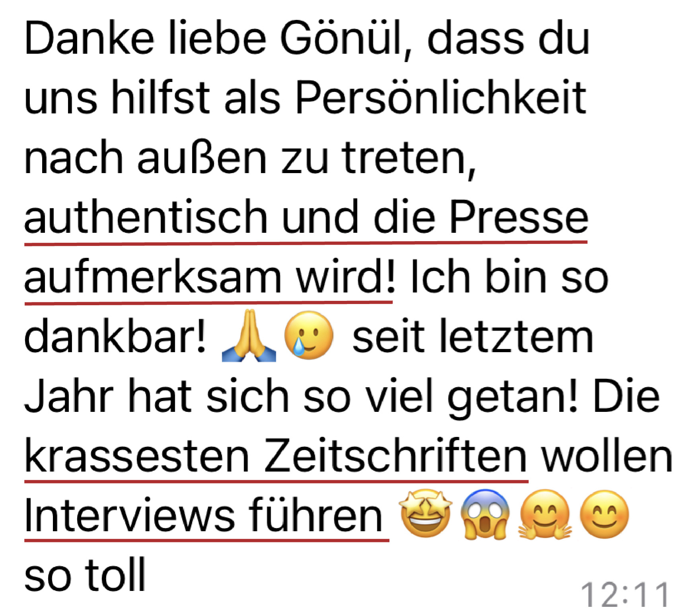This screenshot has width=692, height=616.
Task: Click the word Persönlichkeit
Action: click(441, 98)
